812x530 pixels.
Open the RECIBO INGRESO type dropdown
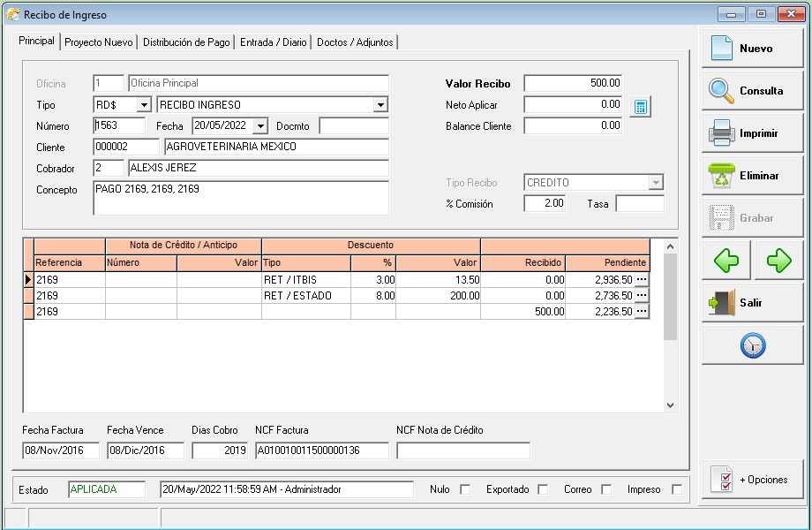click(380, 105)
